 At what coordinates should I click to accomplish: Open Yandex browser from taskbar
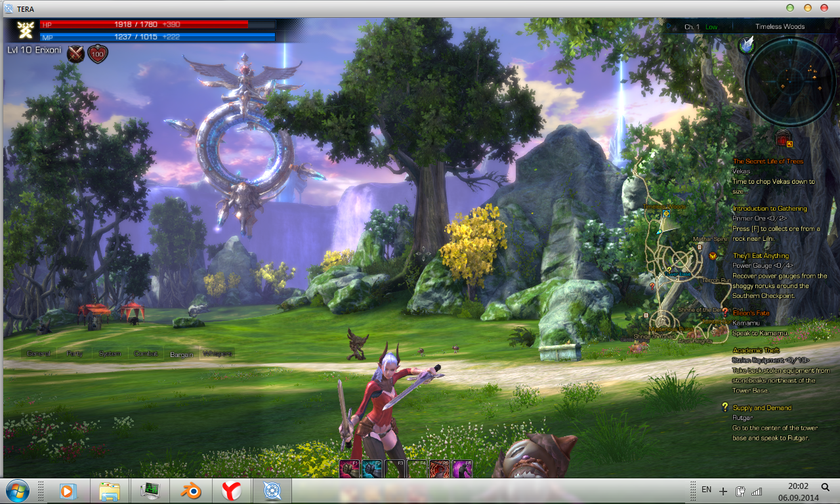(231, 491)
